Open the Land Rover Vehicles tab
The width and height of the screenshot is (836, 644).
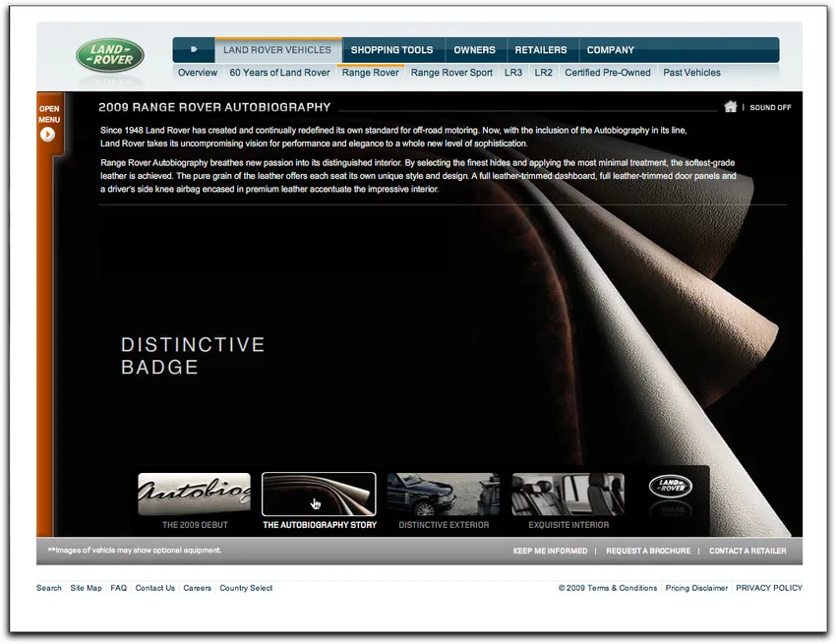[x=277, y=50]
